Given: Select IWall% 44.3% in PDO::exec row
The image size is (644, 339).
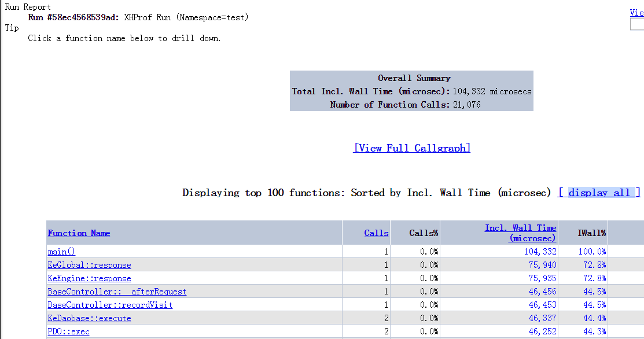Looking at the screenshot, I should point(595,331).
